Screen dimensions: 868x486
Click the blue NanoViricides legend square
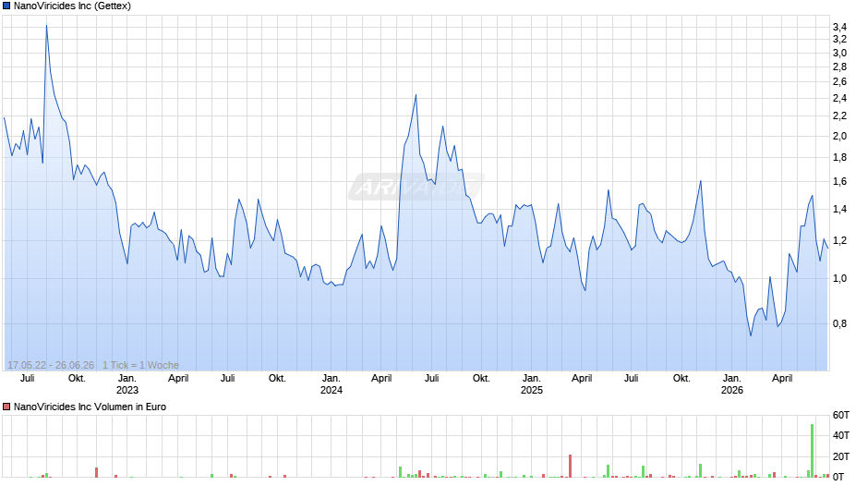[6, 6]
